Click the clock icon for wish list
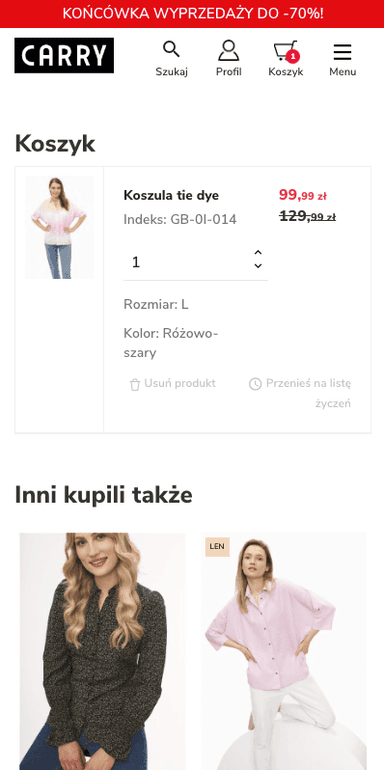Screen dimensions: 384x770 [x=255, y=384]
